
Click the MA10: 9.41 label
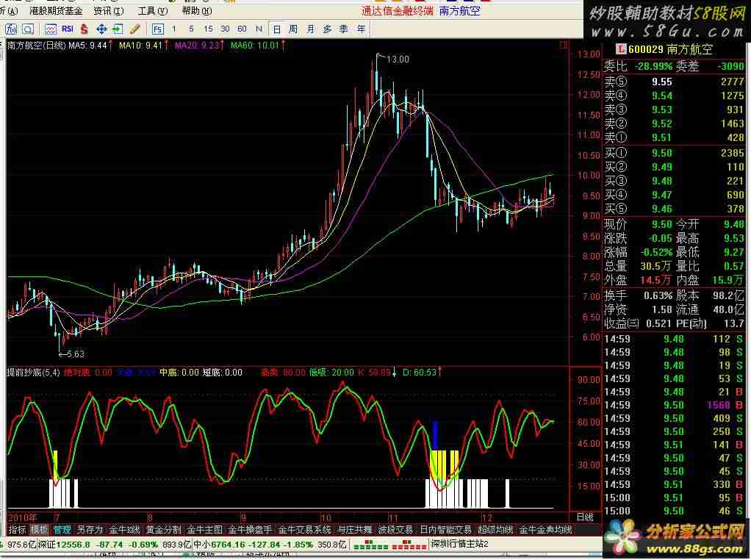point(143,46)
